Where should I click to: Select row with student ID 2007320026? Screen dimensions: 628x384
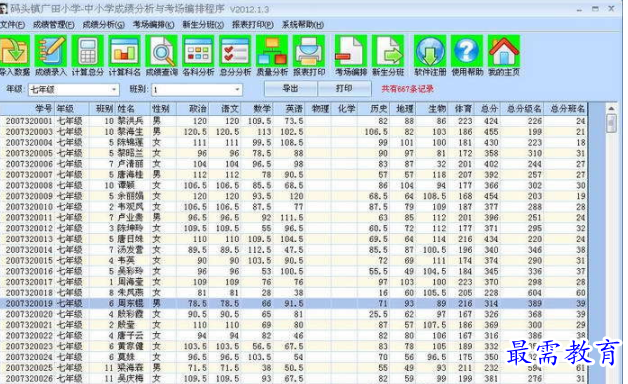pyautogui.click(x=294, y=378)
